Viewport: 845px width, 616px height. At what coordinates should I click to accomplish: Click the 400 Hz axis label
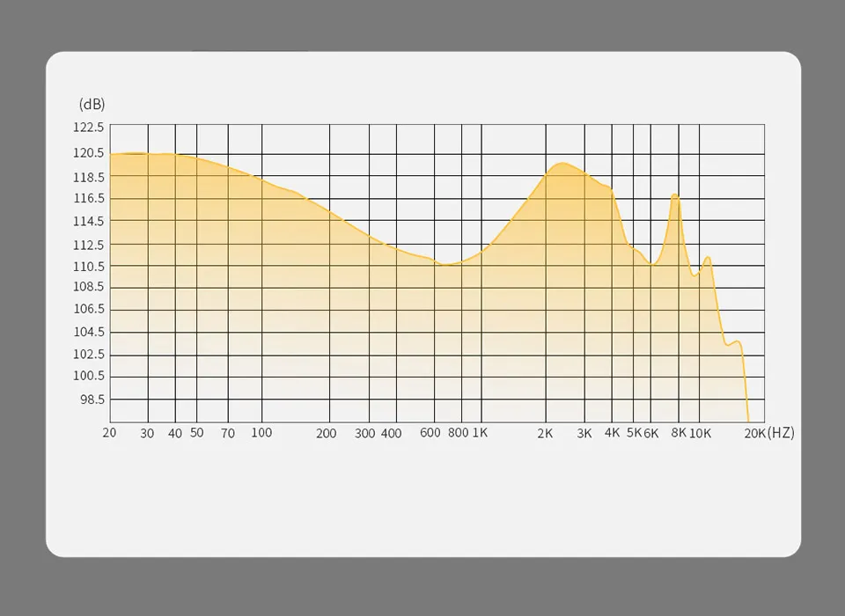[391, 433]
